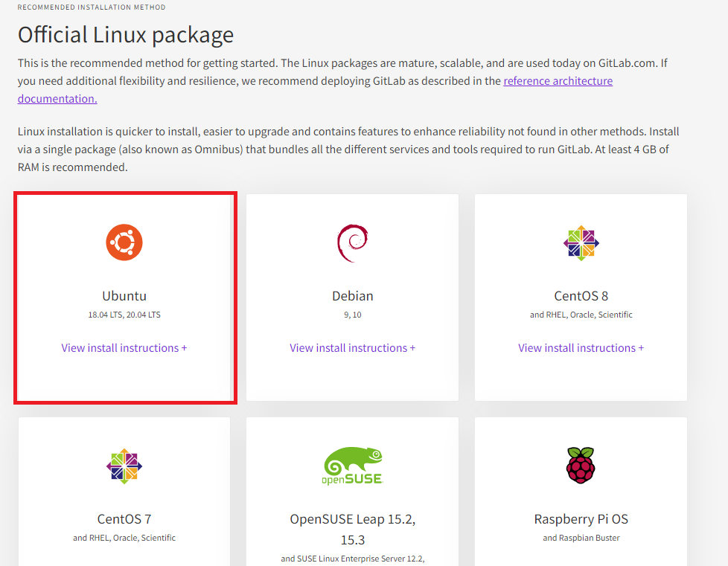Select the CentOS 8 card title
Screen dimensions: 728x566
tap(581, 296)
